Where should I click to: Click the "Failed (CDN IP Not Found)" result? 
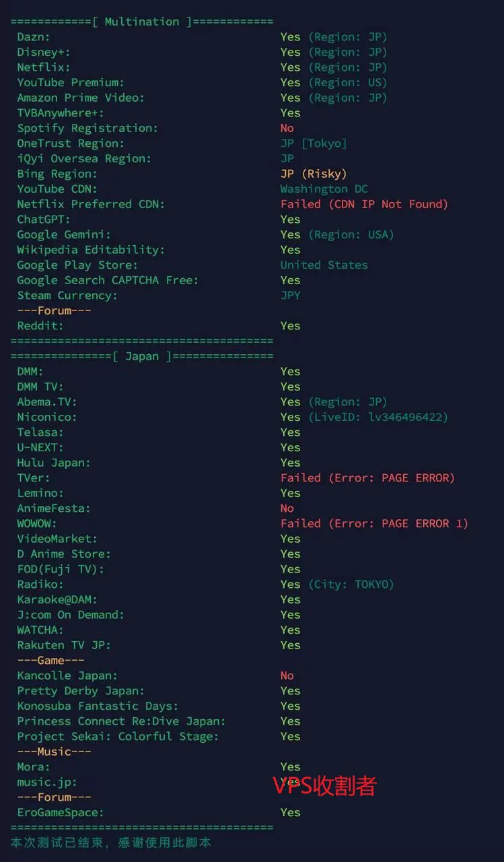tap(364, 204)
